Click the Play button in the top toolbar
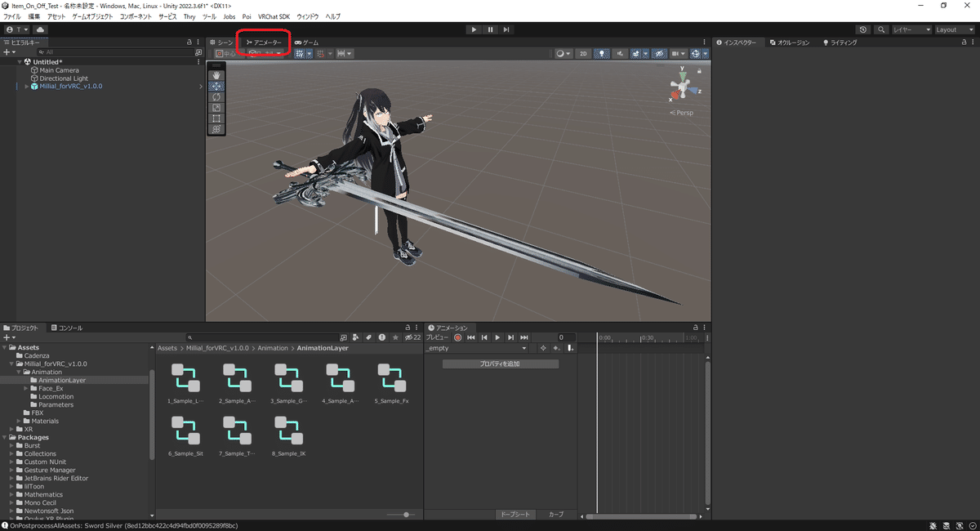980x531 pixels. (x=474, y=29)
